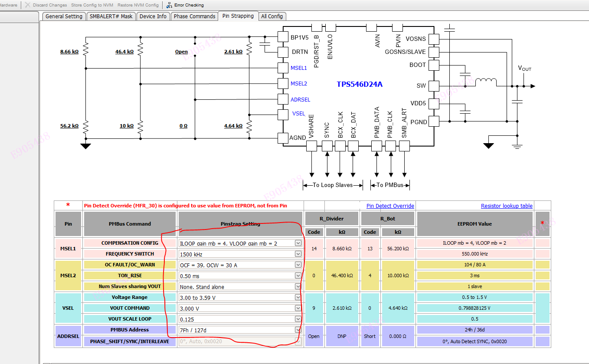
Task: Expand Num Slaves sharing VOUT dropdown
Action: click(x=298, y=286)
